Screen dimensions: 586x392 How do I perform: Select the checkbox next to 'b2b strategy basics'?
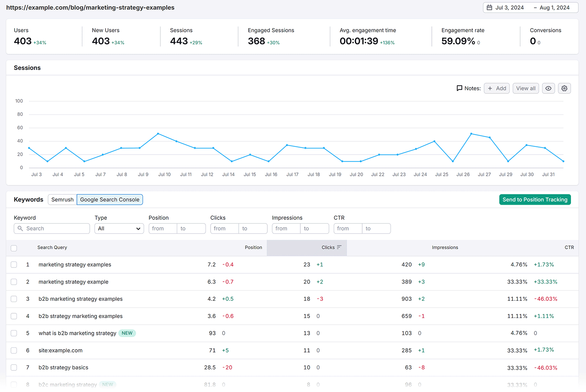(14, 367)
